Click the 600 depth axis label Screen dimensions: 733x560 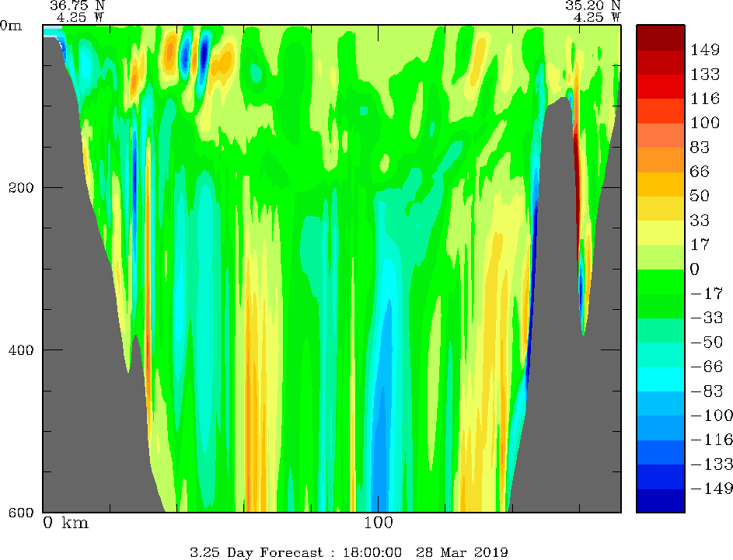pos(21,513)
